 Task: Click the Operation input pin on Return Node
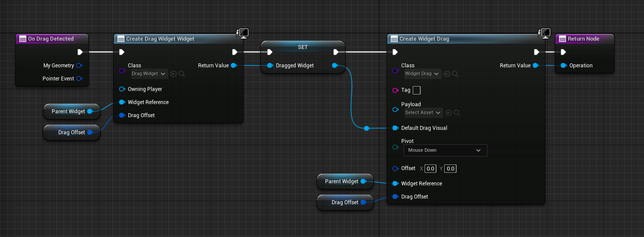(563, 66)
